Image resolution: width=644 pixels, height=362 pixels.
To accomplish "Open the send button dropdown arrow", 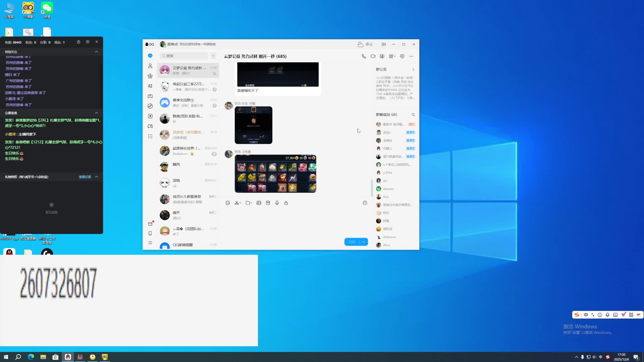I will coord(364,242).
